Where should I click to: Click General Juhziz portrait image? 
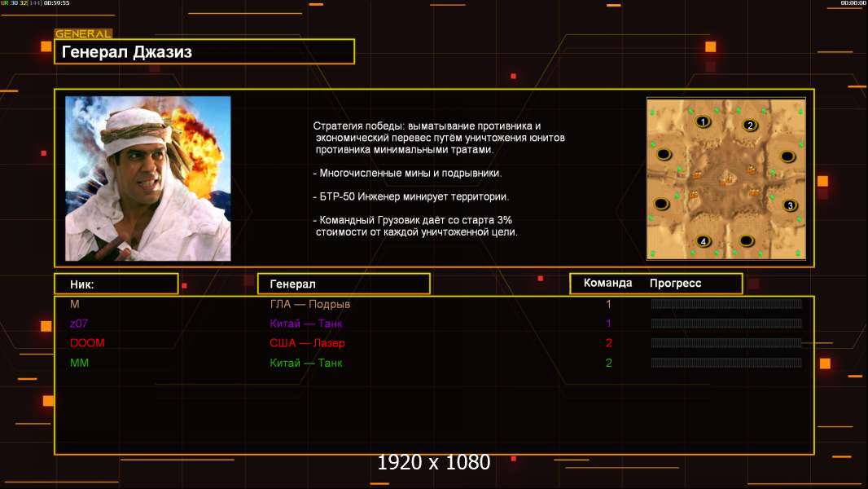click(148, 178)
